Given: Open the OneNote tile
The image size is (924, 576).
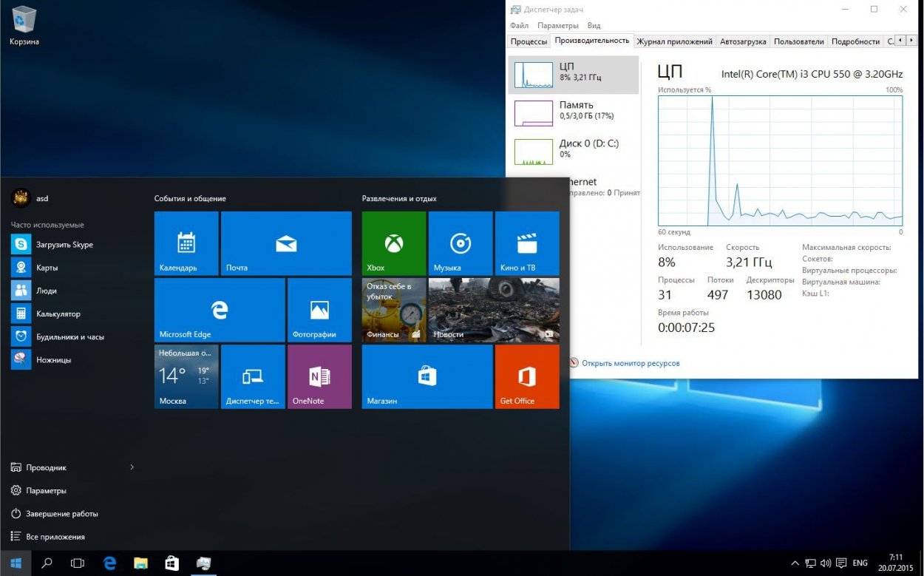Looking at the screenshot, I should [x=319, y=376].
